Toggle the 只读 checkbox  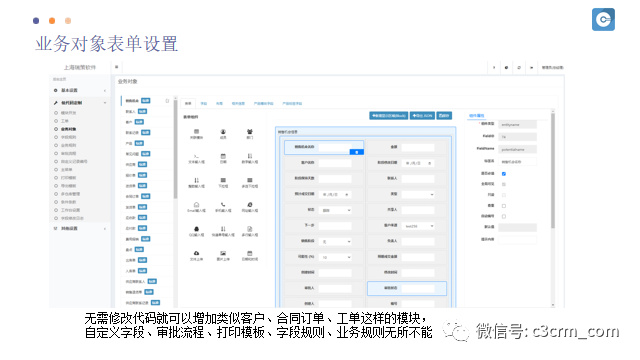tap(504, 195)
